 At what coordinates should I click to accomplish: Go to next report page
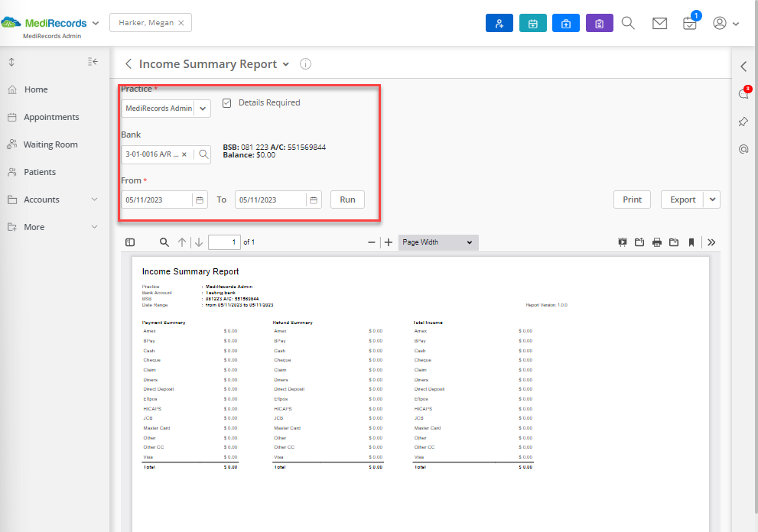coord(199,242)
